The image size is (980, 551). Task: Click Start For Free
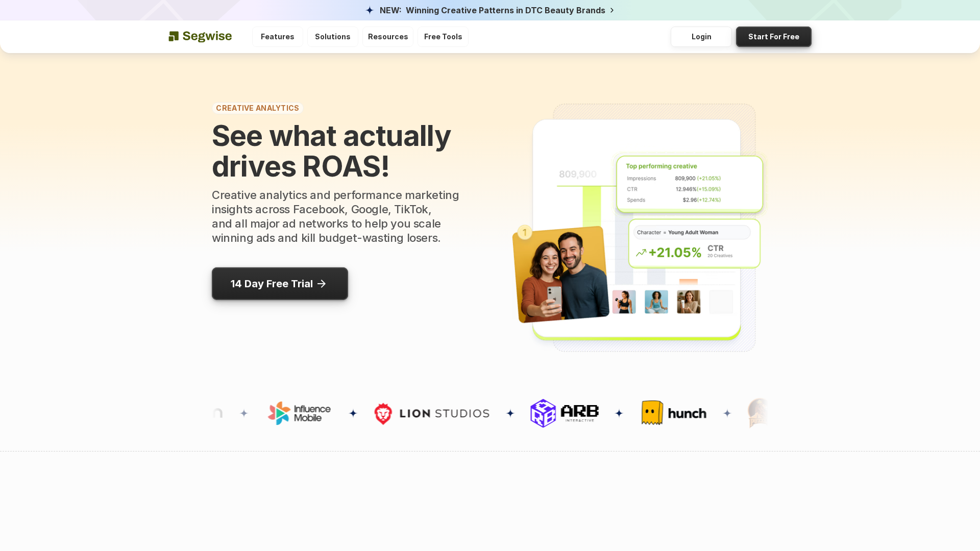pyautogui.click(x=773, y=36)
